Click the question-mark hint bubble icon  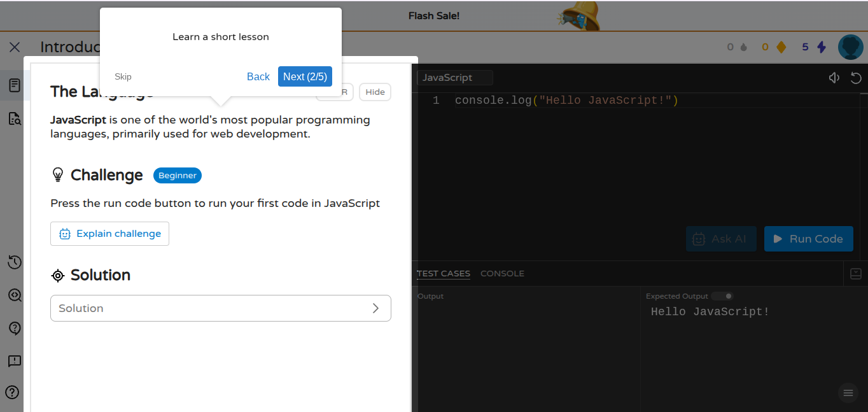tap(14, 329)
